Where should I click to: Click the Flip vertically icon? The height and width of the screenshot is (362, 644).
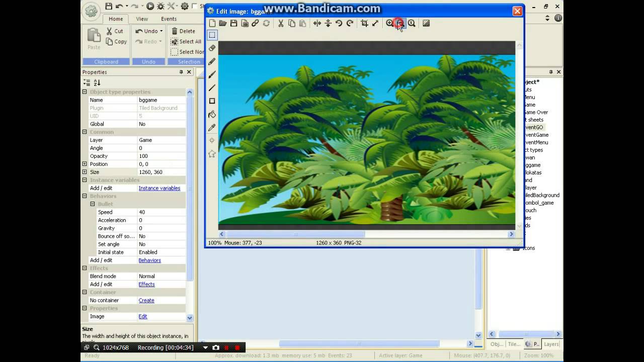tap(328, 23)
